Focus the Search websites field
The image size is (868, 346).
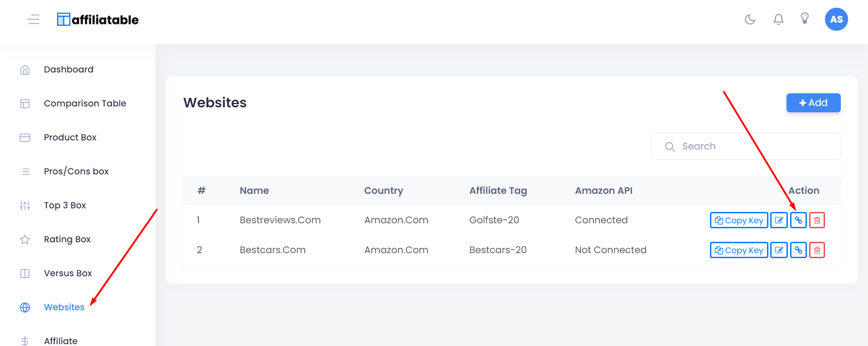(x=745, y=146)
